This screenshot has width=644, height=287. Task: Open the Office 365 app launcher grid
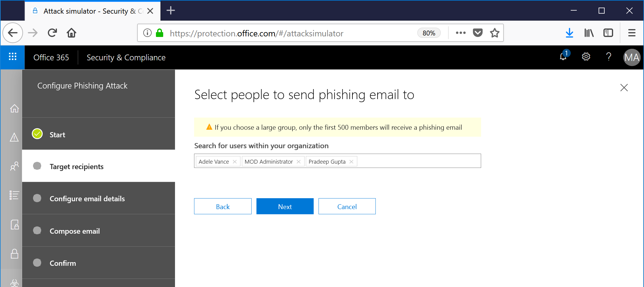click(12, 57)
